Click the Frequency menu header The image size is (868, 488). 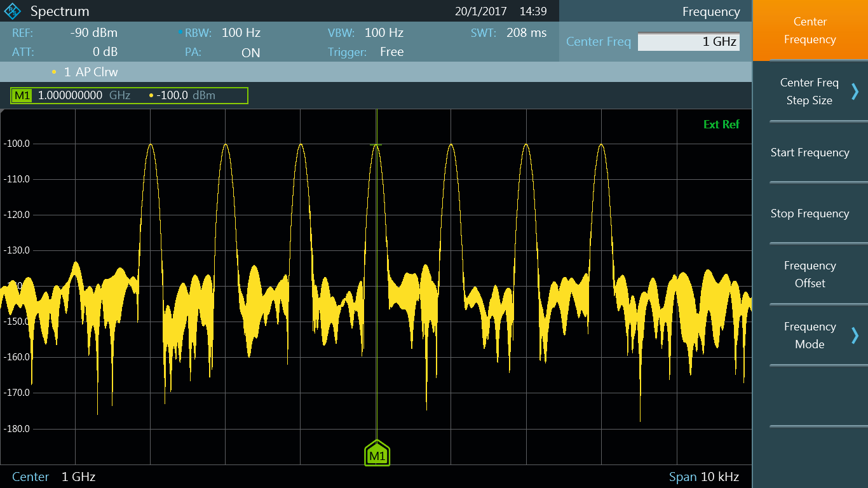[x=710, y=11]
